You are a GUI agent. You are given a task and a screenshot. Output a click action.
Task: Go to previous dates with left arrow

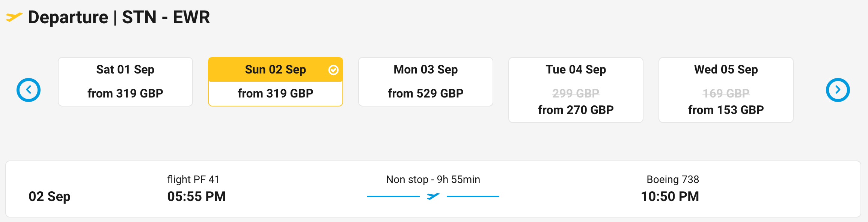(x=29, y=90)
